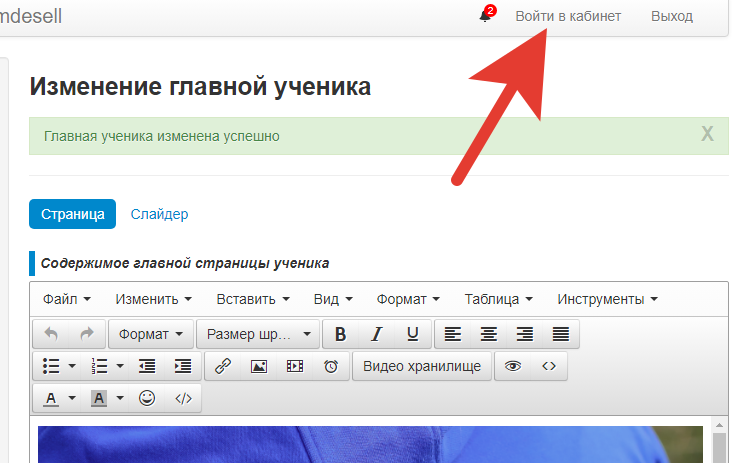Viewport: 744px width, 463px height.
Task: Align text to the left
Action: (x=453, y=334)
